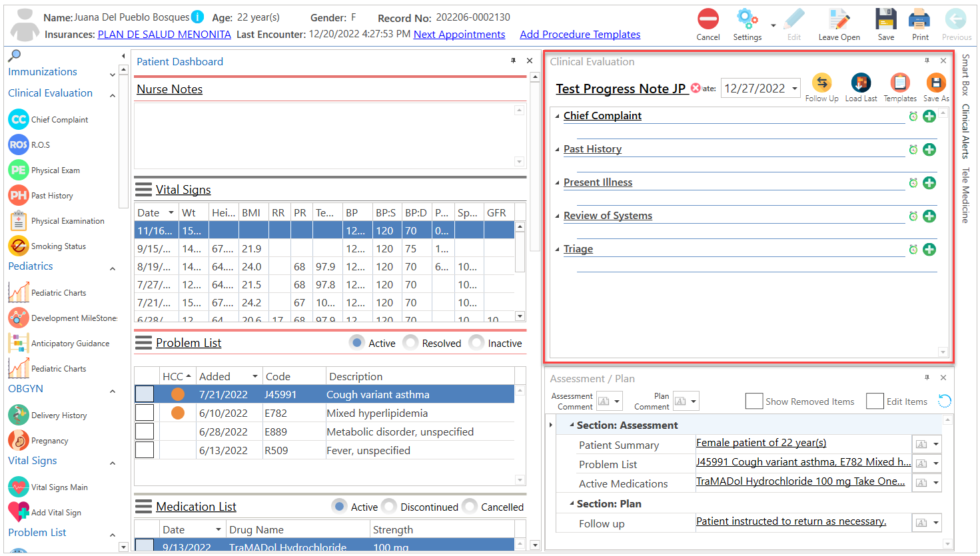Filter Medication List by Discontinued

[388, 507]
